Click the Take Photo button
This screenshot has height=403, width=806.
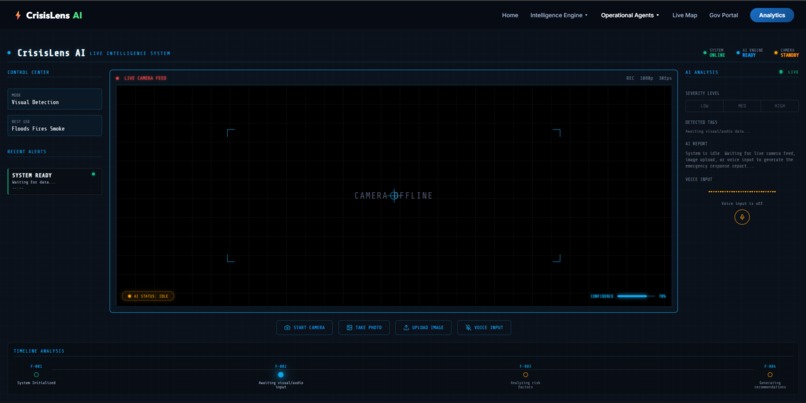click(x=364, y=327)
